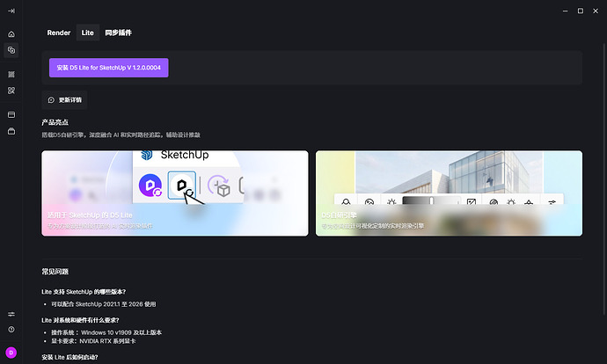Open the help question mark icon
Screen dimensions: 607x364
pos(11,330)
